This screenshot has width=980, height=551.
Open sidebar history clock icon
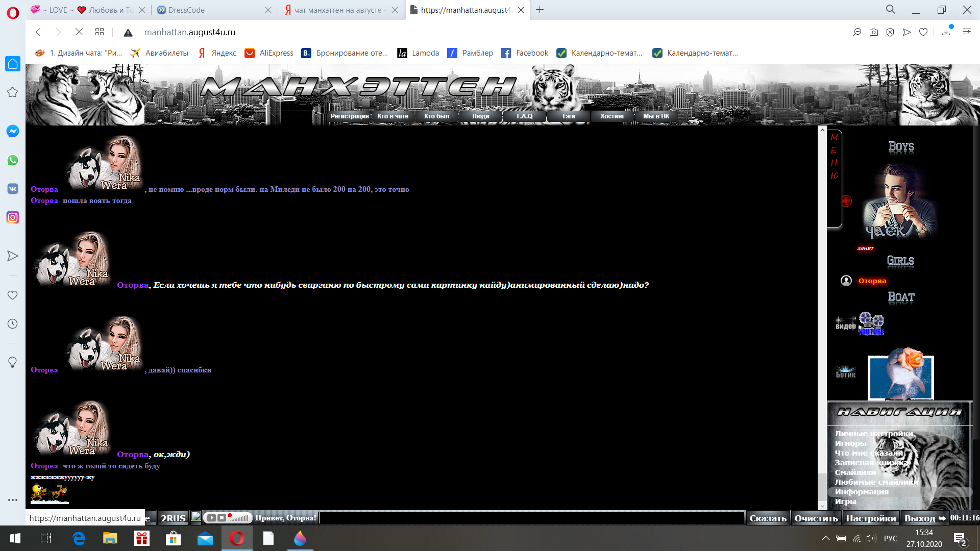[13, 324]
